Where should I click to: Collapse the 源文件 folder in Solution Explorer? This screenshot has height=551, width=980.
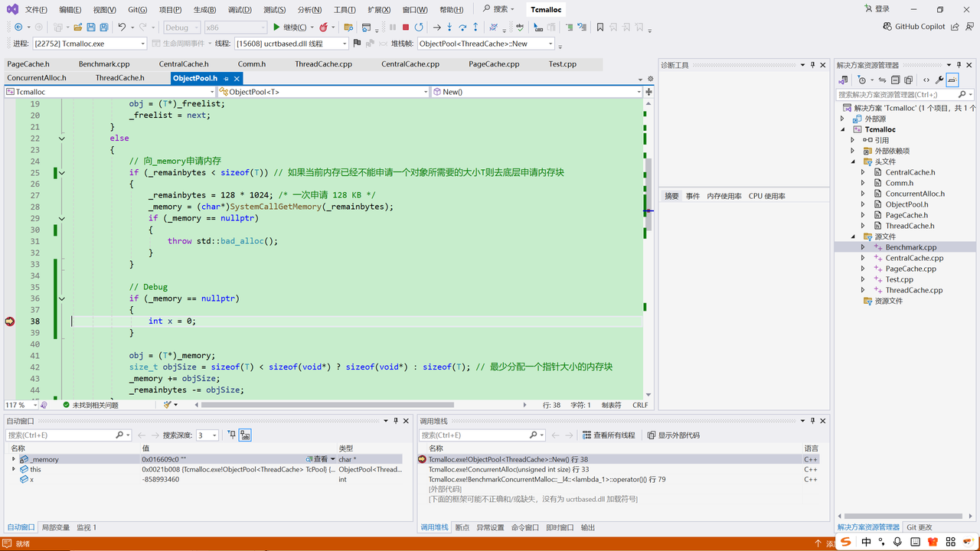(853, 236)
